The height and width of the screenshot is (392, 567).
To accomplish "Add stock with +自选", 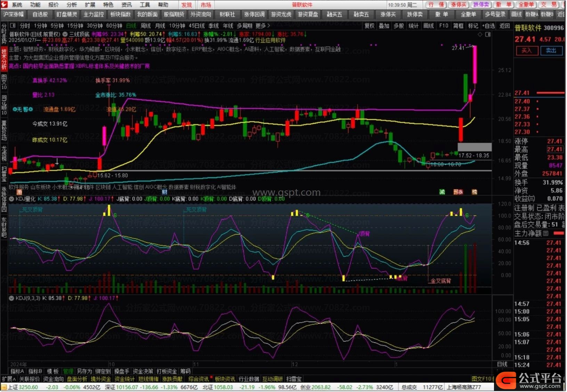I will (x=488, y=26).
